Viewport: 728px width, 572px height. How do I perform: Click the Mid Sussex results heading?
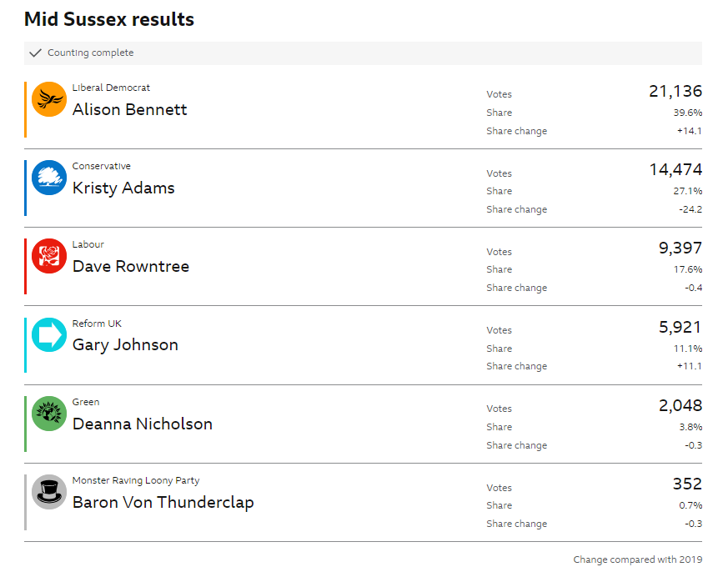(109, 19)
